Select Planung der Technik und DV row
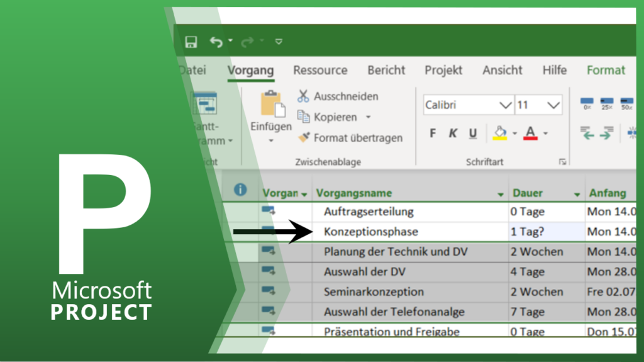The image size is (644, 362). coord(396,252)
